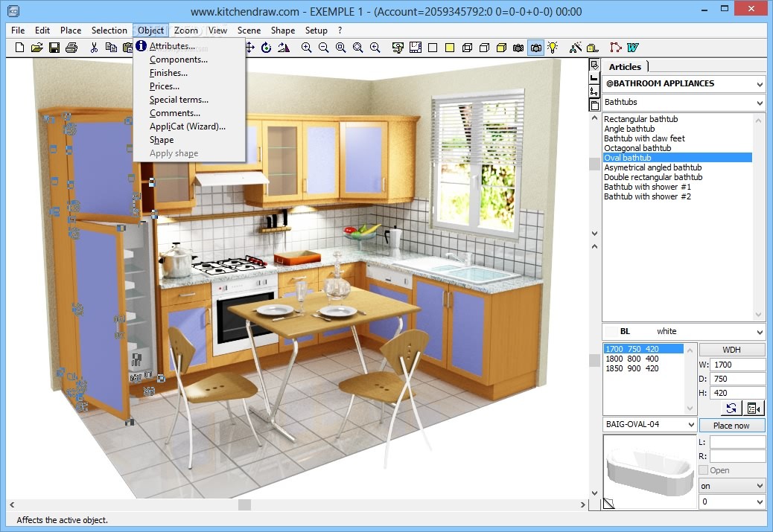Click the refresh dimensions arrows button

coord(731,408)
